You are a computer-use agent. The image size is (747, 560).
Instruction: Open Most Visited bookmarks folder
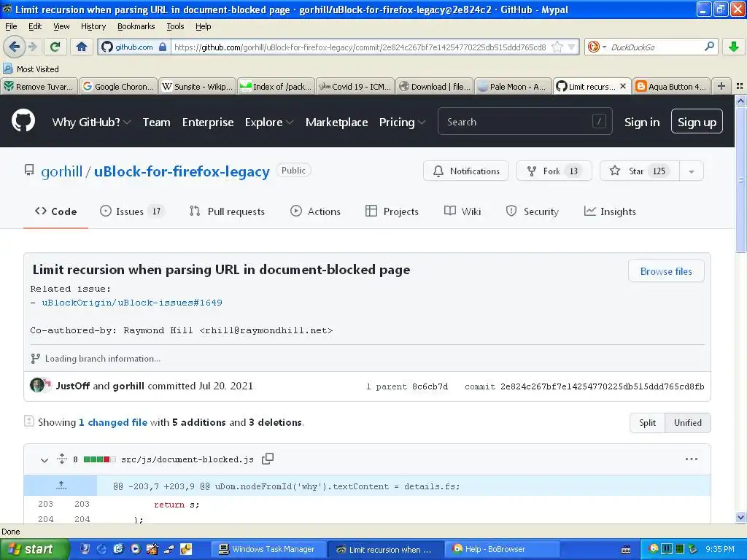(x=31, y=69)
